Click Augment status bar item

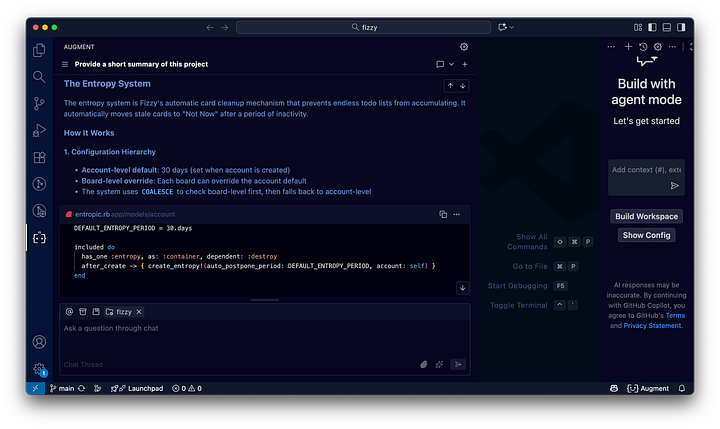(x=648, y=389)
